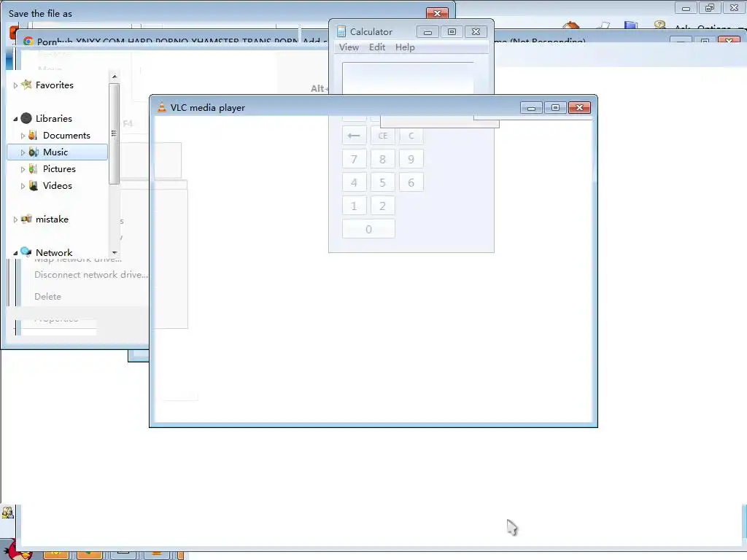Click the Chrome icon in the browser title bar
747x560 pixels.
[x=28, y=42]
